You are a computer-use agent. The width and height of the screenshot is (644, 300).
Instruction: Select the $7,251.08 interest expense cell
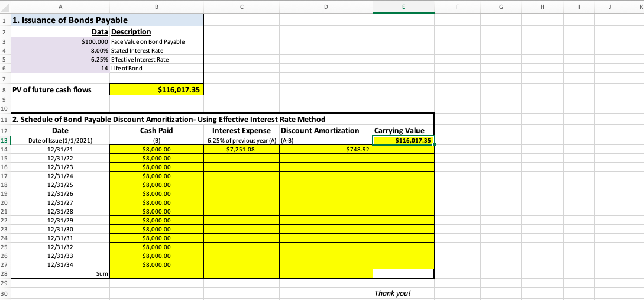coord(241,150)
